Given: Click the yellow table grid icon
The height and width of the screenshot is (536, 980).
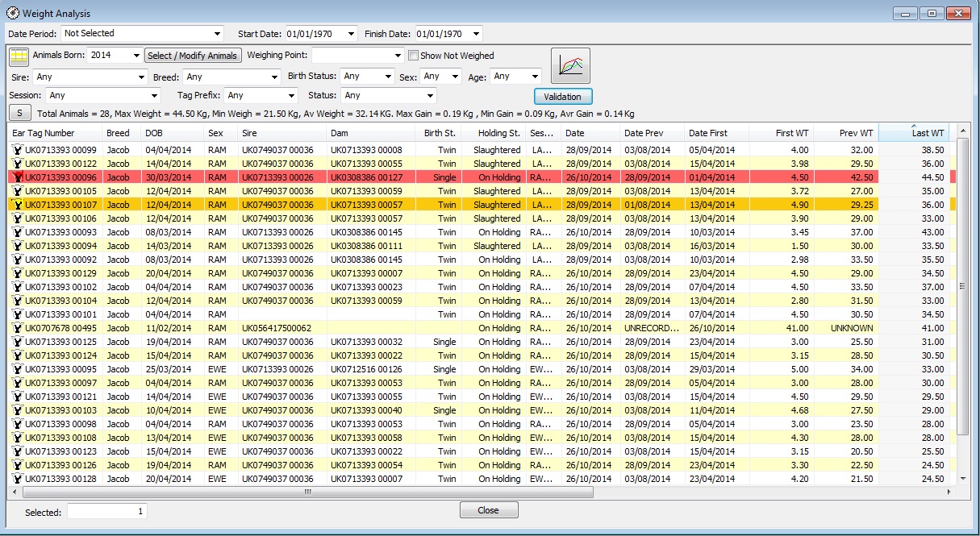Looking at the screenshot, I should (x=19, y=56).
